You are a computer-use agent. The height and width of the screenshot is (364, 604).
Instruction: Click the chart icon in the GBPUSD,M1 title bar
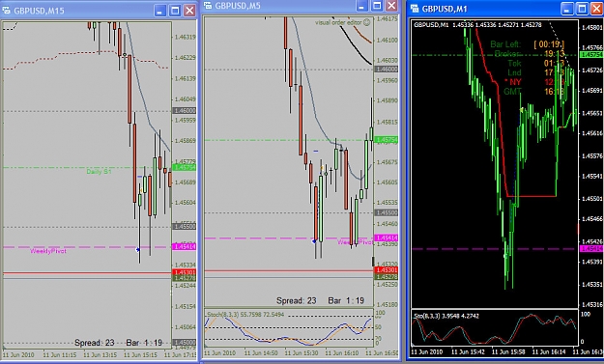(415, 9)
